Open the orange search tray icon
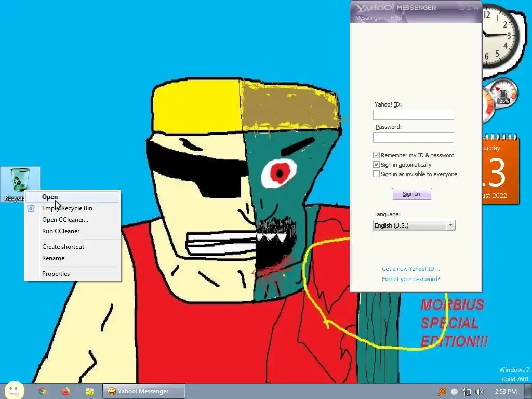532x399 pixels. point(442,392)
